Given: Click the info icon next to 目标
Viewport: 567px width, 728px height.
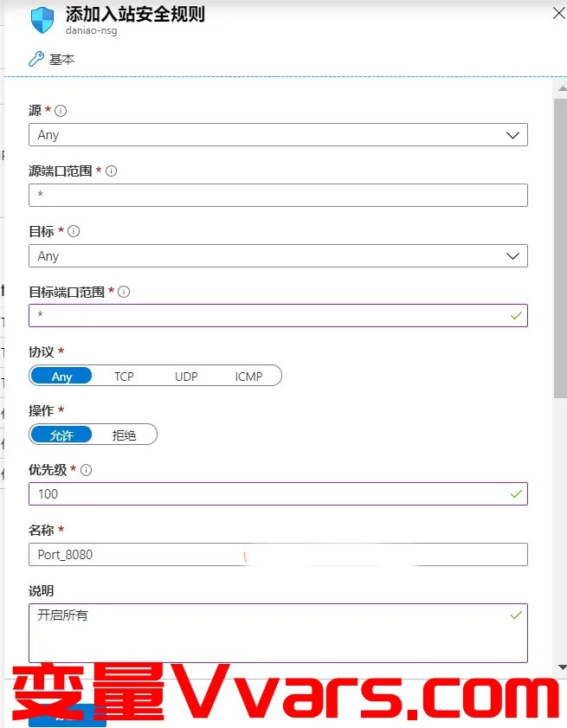Looking at the screenshot, I should click(74, 231).
